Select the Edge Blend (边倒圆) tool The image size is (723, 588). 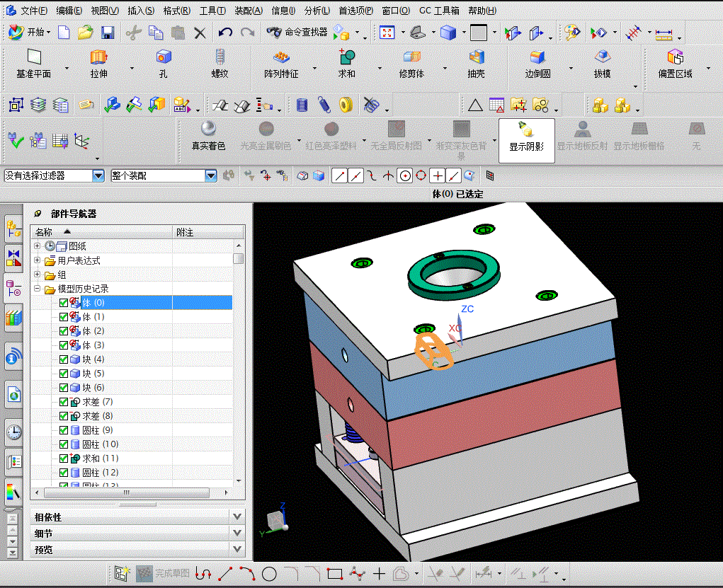pos(537,64)
